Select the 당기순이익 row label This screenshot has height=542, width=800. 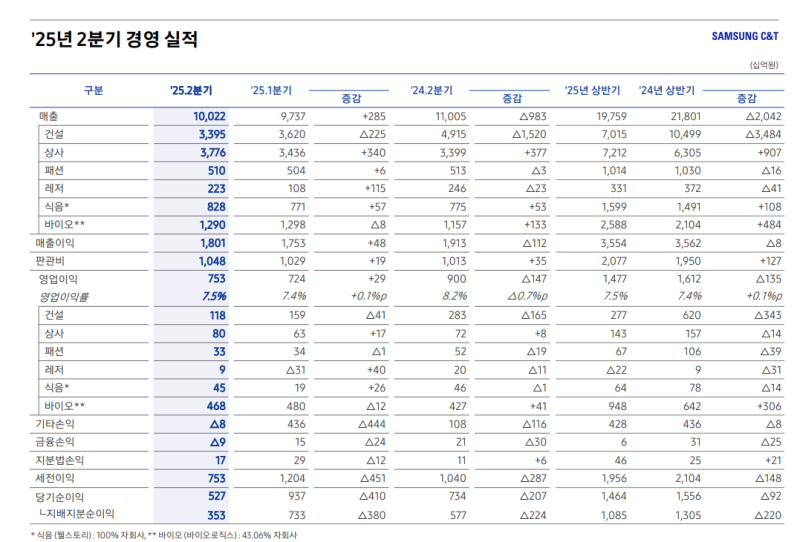click(59, 496)
